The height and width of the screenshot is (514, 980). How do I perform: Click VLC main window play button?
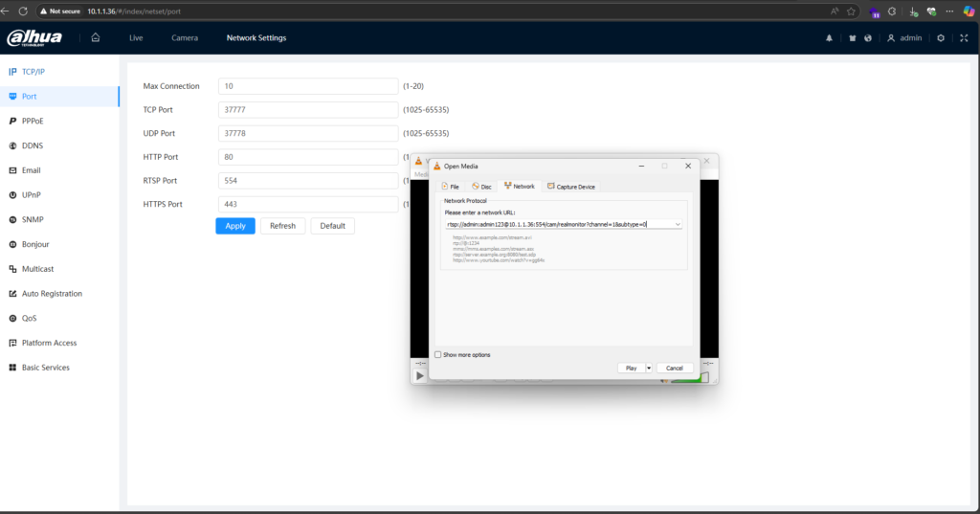tap(420, 376)
